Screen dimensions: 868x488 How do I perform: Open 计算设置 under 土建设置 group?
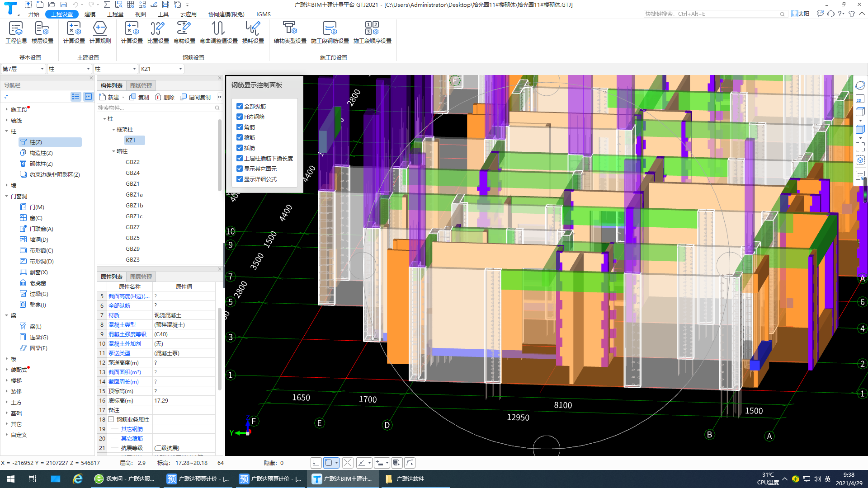[74, 33]
